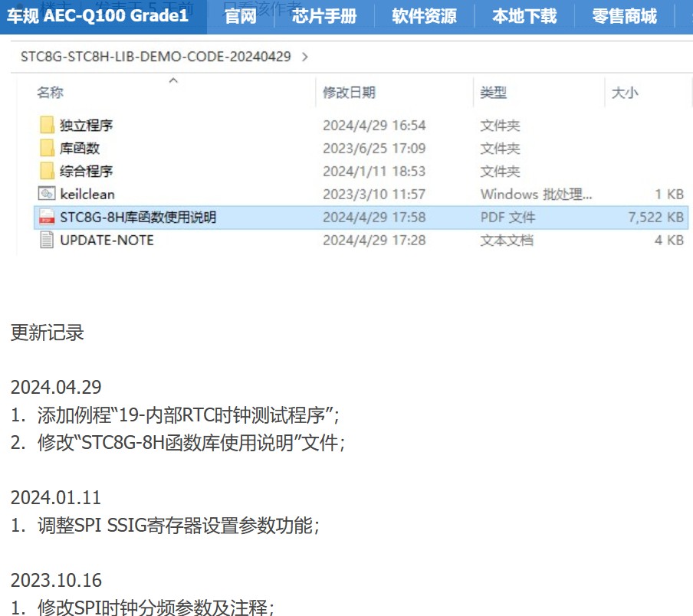The width and height of the screenshot is (693, 616).
Task: Click date 2024/4/29 17:28 of UPDATE-NOTE
Action: click(x=374, y=241)
